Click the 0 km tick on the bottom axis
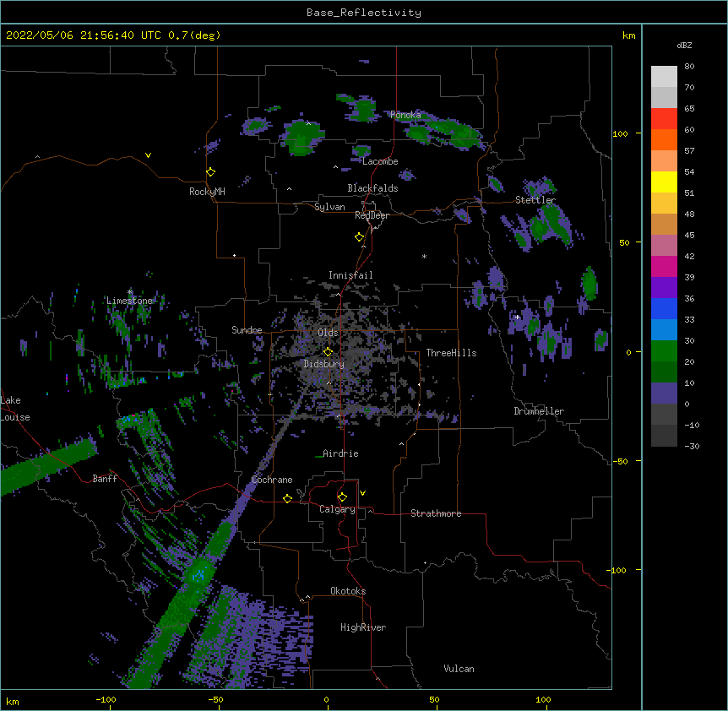728x711 pixels. coord(326,699)
